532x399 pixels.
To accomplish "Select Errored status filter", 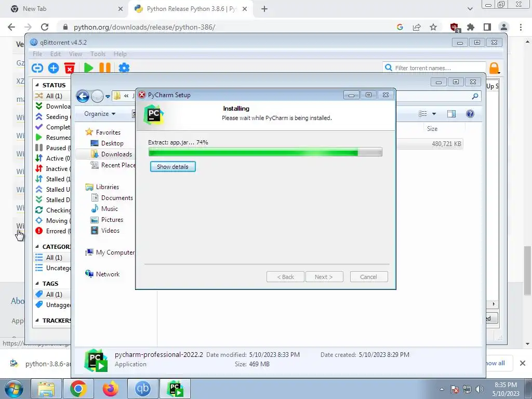I will [x=52, y=231].
